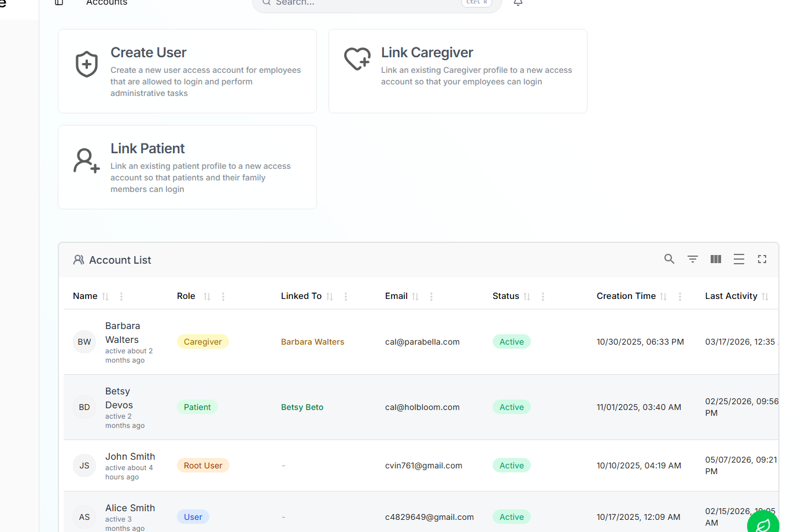Open the Link Patient card
This screenshot has width=798, height=532.
coord(187,167)
